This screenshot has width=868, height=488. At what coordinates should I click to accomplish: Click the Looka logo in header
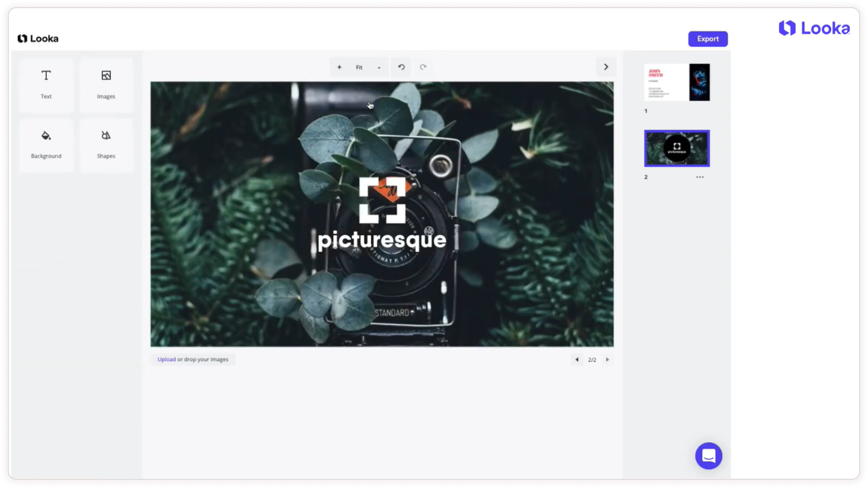(x=38, y=39)
